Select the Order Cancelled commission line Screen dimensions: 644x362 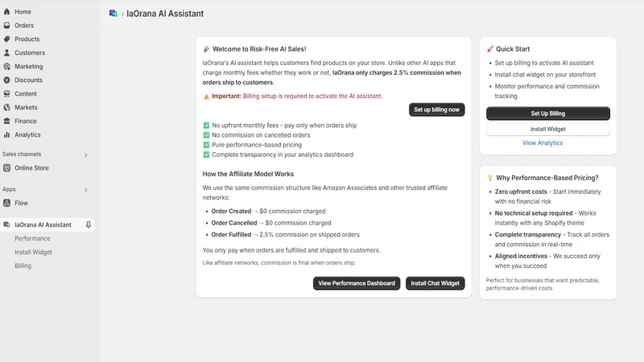(271, 223)
